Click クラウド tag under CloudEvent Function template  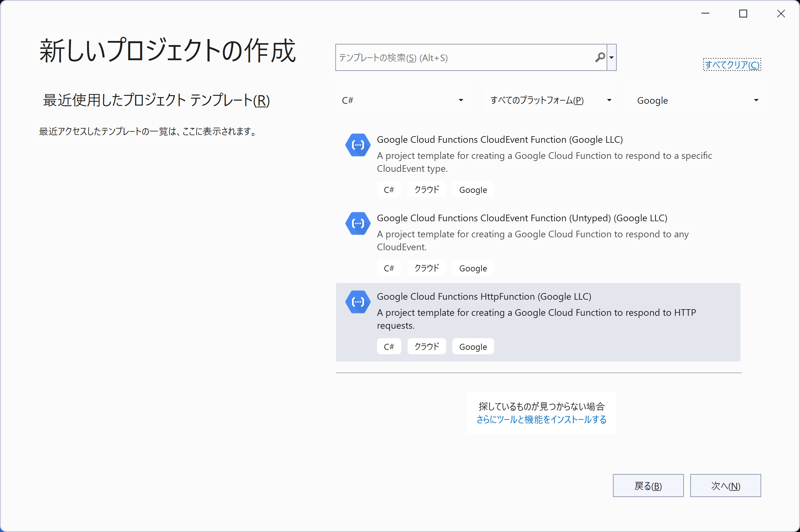tap(426, 190)
